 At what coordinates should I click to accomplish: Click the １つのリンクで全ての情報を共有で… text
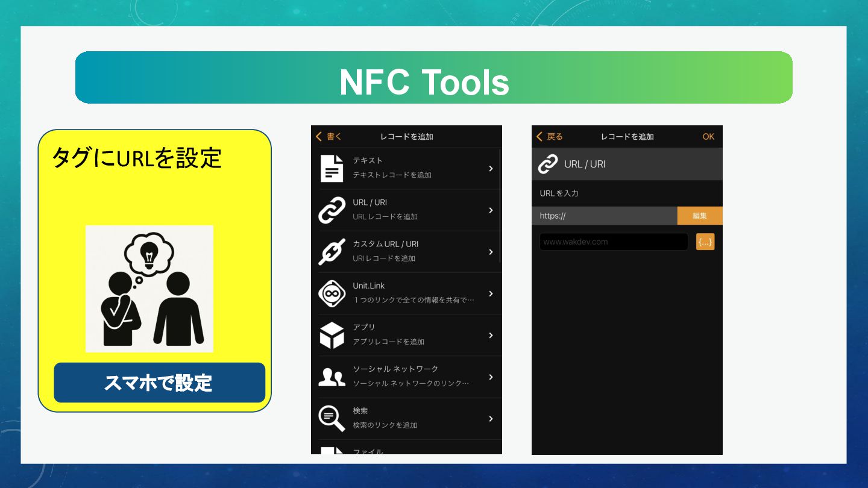(x=414, y=300)
